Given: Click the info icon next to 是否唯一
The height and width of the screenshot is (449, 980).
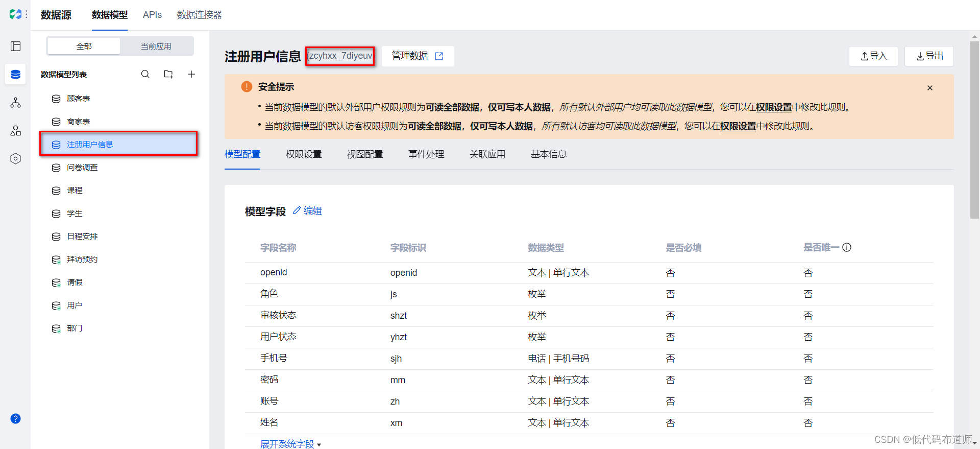Looking at the screenshot, I should [847, 248].
